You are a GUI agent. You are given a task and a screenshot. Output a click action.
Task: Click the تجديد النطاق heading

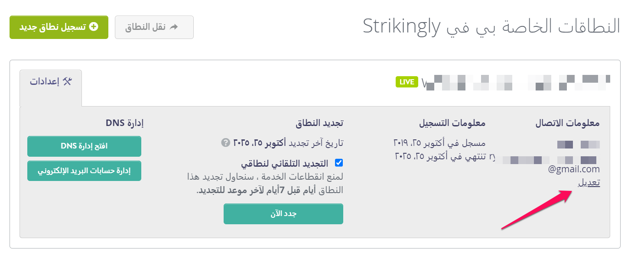pyautogui.click(x=319, y=123)
